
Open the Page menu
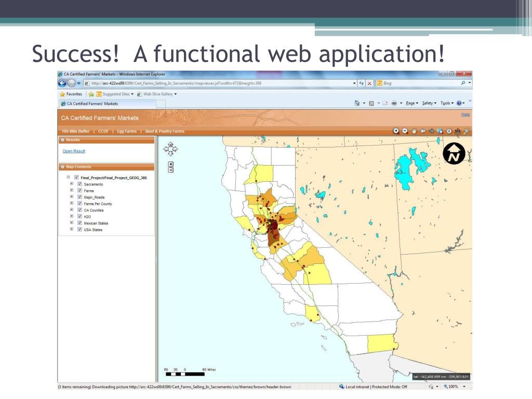pos(412,103)
